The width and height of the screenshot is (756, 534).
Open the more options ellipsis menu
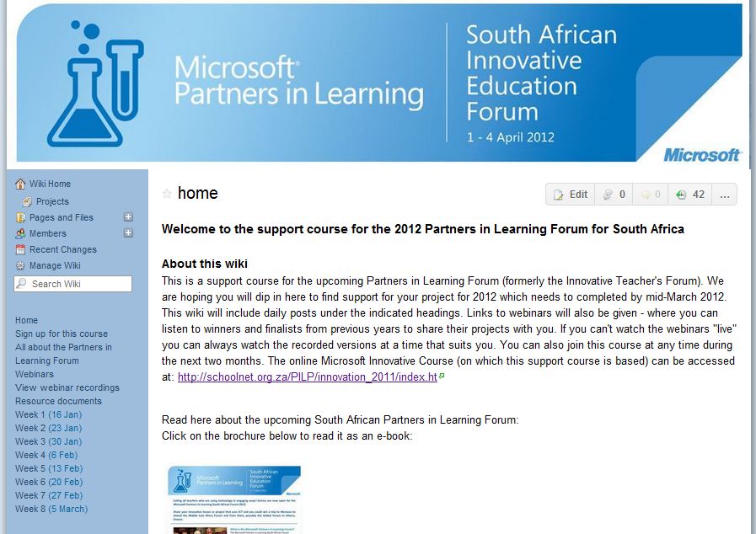(x=724, y=195)
